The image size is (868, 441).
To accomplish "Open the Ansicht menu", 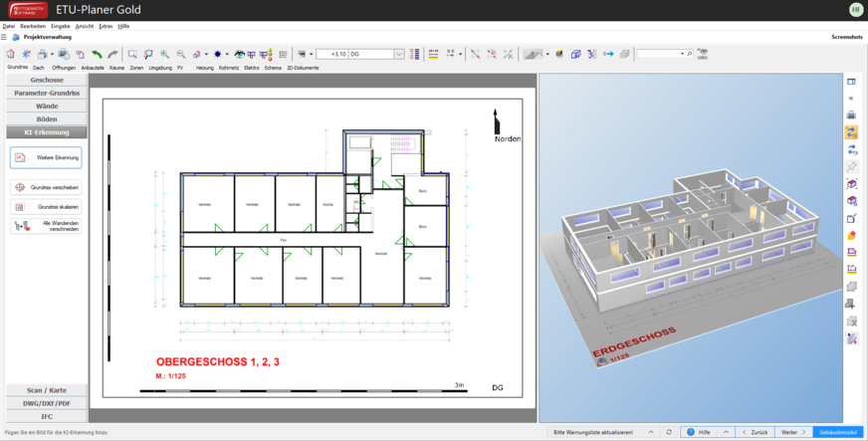I will [85, 26].
